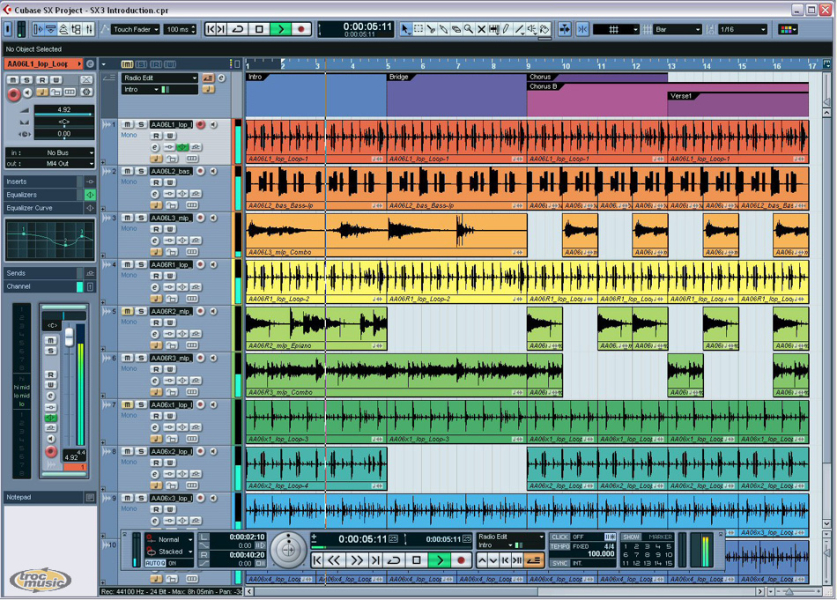Select the Erase tool
The width and height of the screenshot is (837, 600).
(x=456, y=29)
